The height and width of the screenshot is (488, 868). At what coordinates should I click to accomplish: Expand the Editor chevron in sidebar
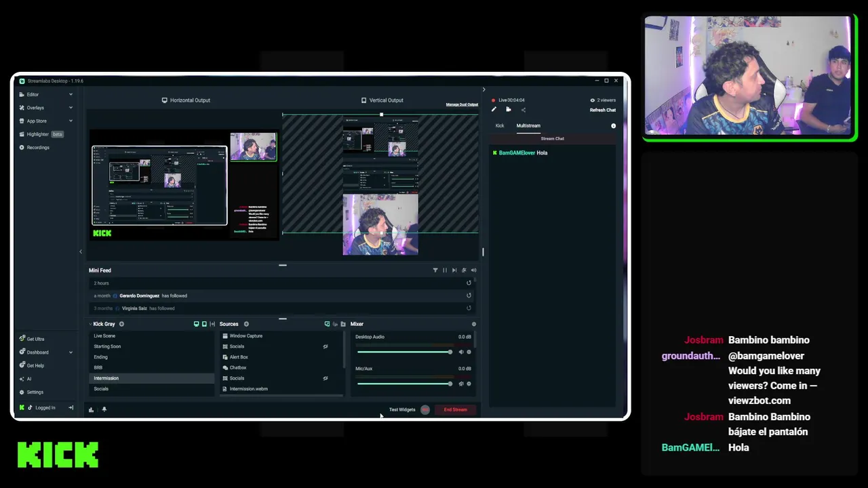coord(71,94)
